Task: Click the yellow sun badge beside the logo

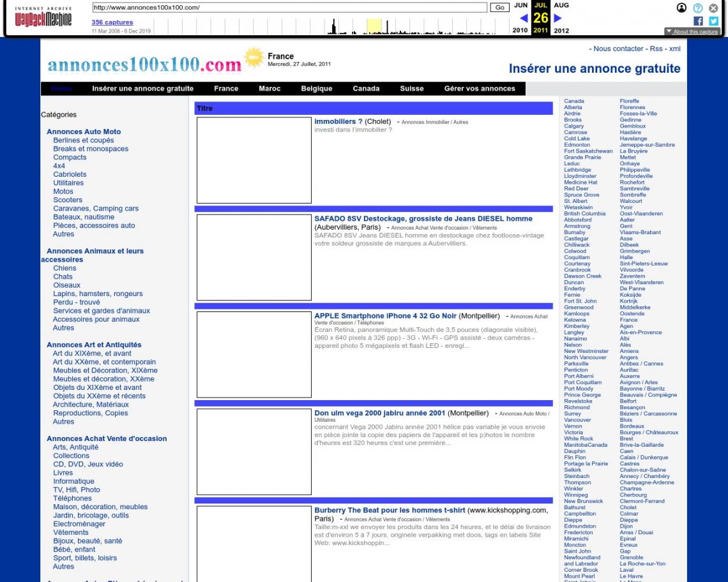Action: coord(254,57)
